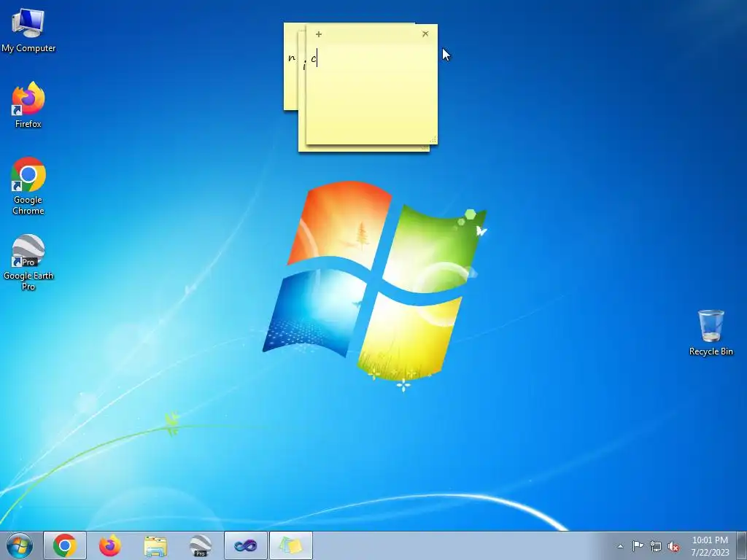Add a new sticky note with plus icon
This screenshot has width=747, height=560.
coord(319,34)
